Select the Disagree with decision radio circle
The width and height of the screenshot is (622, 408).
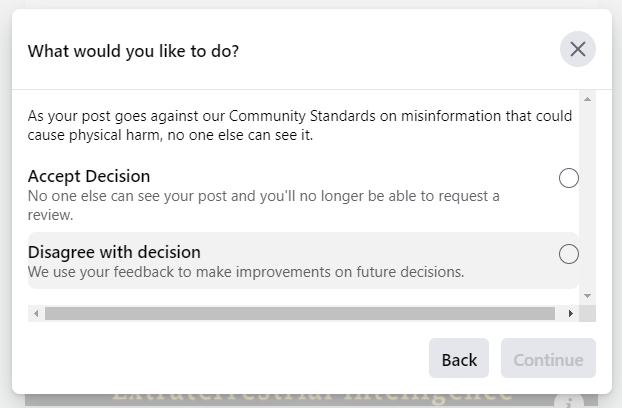569,254
